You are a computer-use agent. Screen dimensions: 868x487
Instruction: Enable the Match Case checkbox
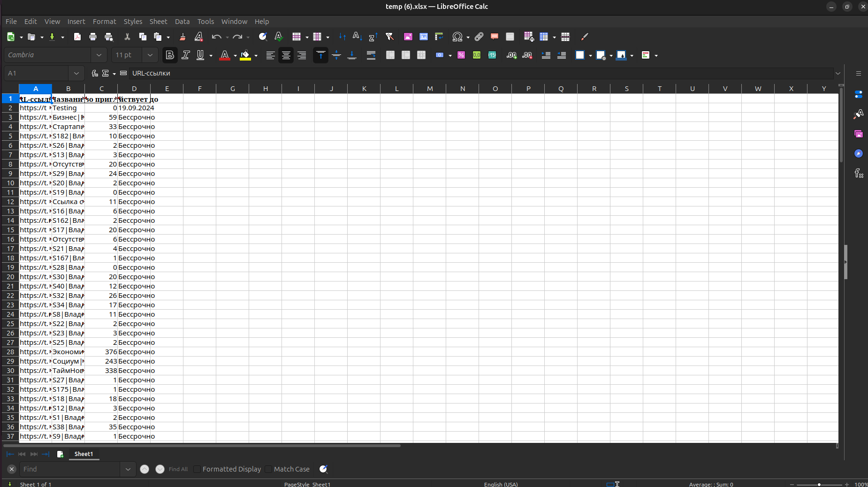268,469
